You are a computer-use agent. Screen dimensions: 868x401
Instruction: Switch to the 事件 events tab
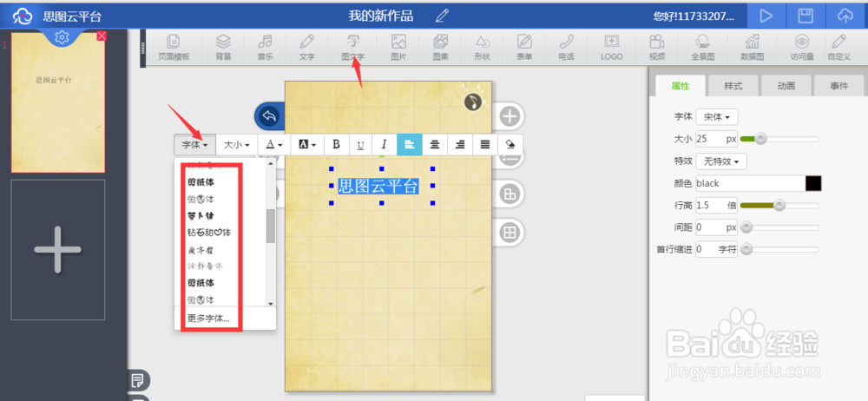[x=838, y=87]
